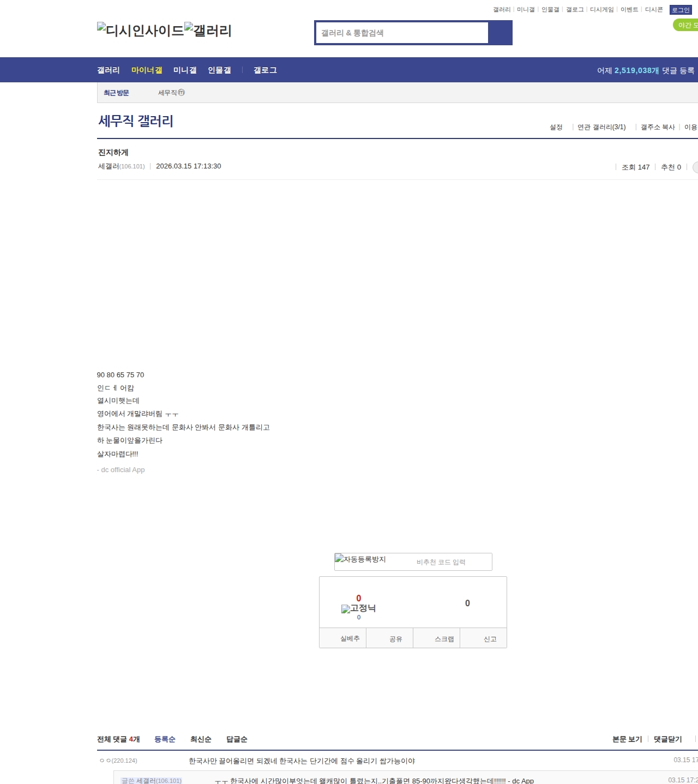
Task: Scrap the post with 스크랩
Action: 444,638
